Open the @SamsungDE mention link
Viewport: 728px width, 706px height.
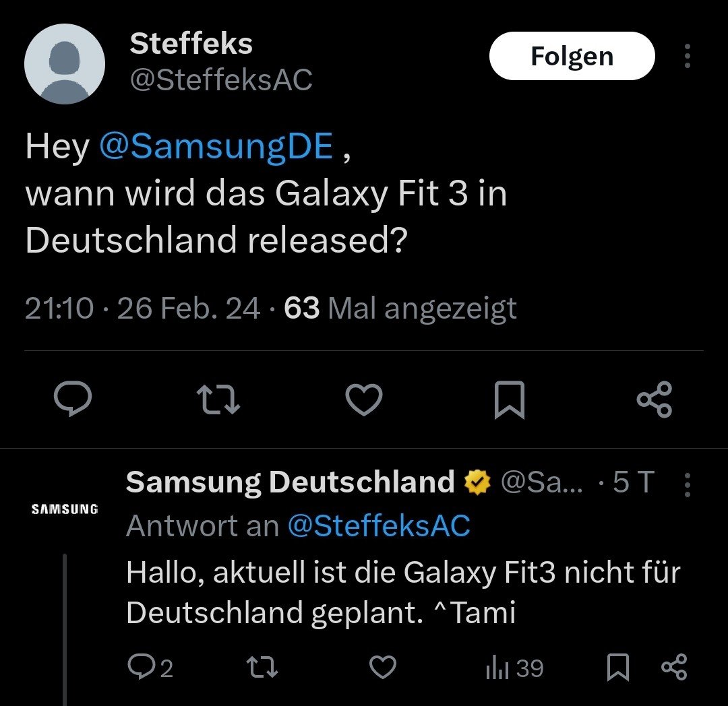[216, 146]
